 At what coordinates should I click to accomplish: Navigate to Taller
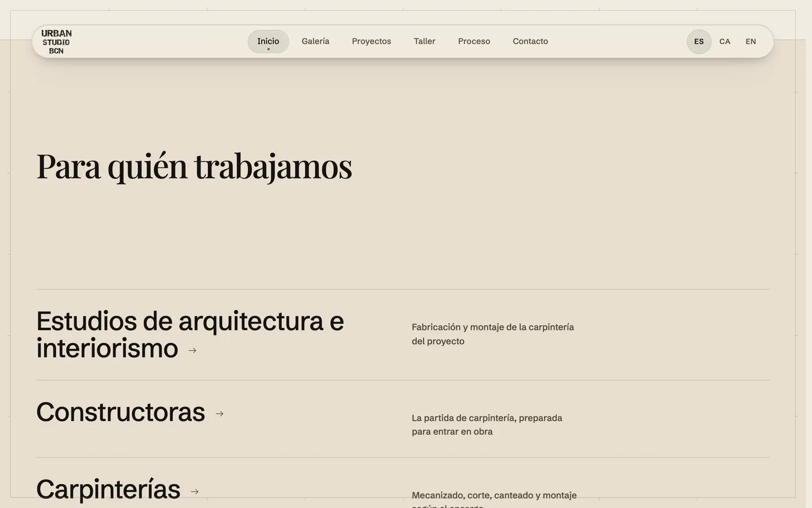point(425,41)
